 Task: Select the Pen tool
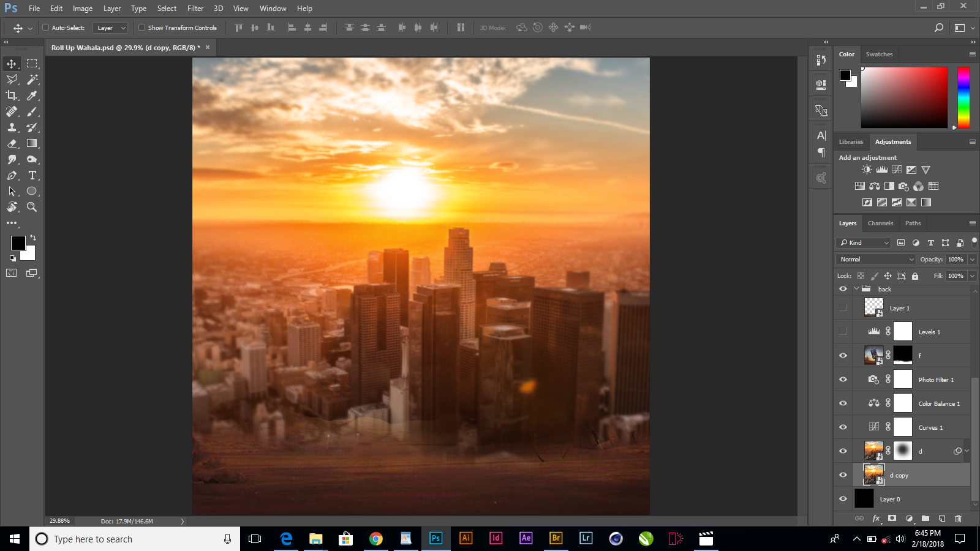[x=12, y=175]
